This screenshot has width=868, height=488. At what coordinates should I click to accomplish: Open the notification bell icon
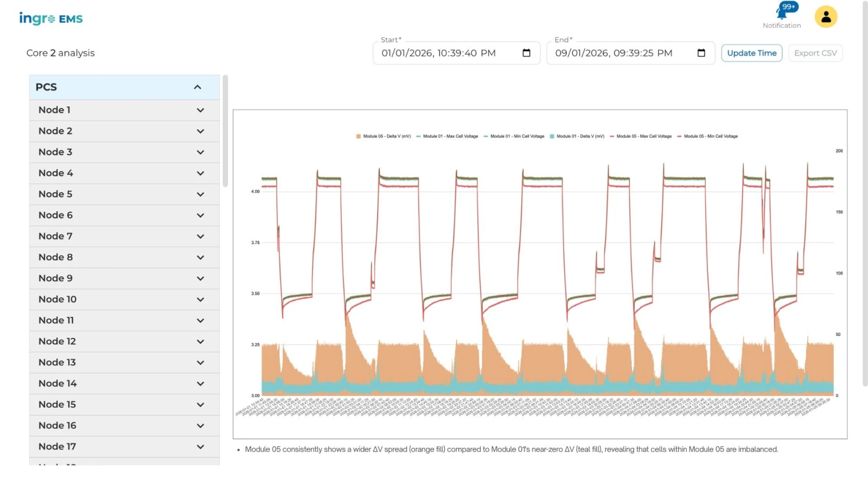coord(782,12)
